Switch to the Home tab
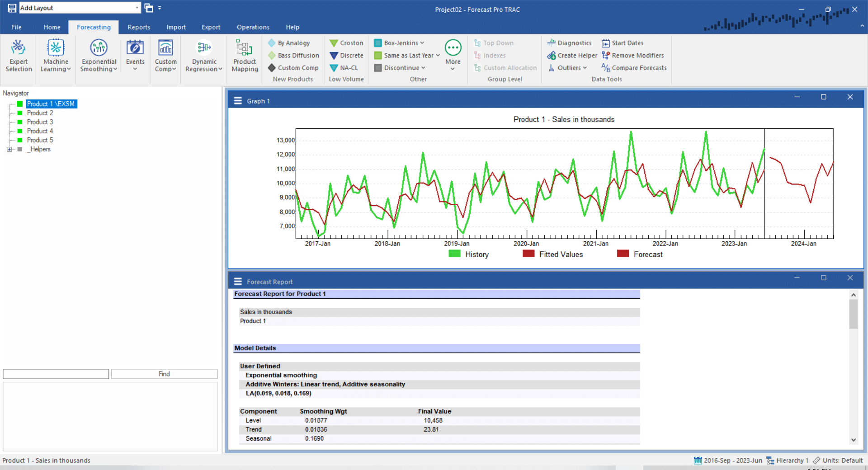 coord(52,27)
